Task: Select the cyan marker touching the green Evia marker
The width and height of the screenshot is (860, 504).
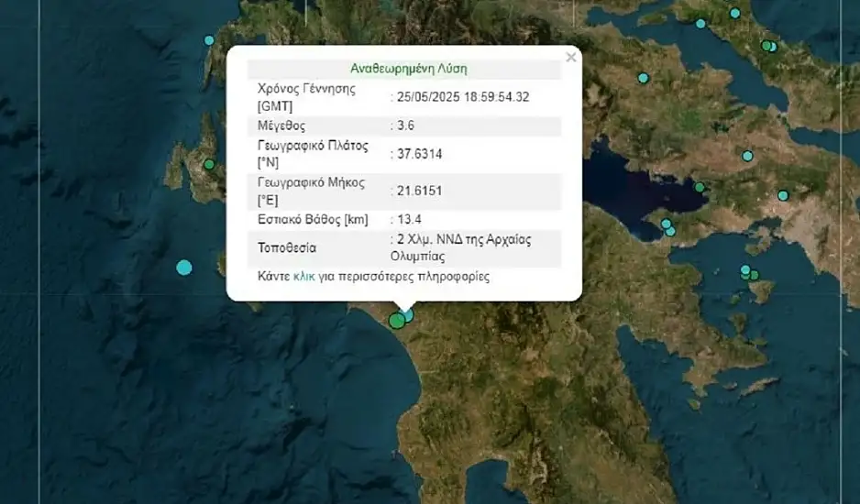Action: coord(772,47)
